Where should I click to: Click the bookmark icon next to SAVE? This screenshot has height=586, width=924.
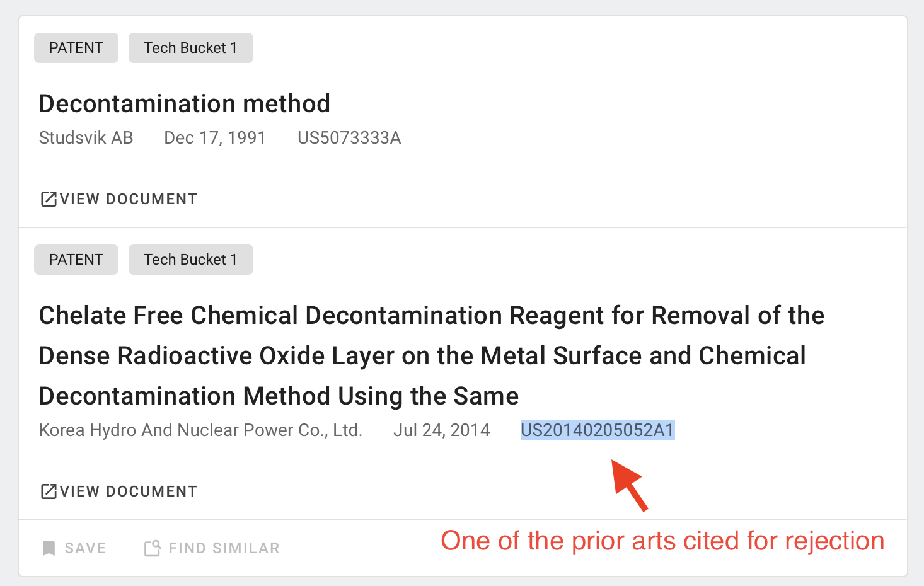click(49, 548)
